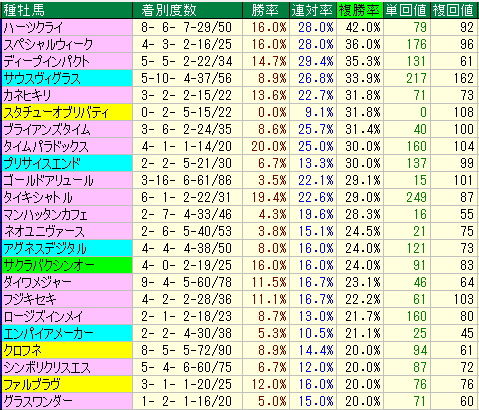Sort by the 勝率 column header
The image size is (479, 410).
[266, 10]
